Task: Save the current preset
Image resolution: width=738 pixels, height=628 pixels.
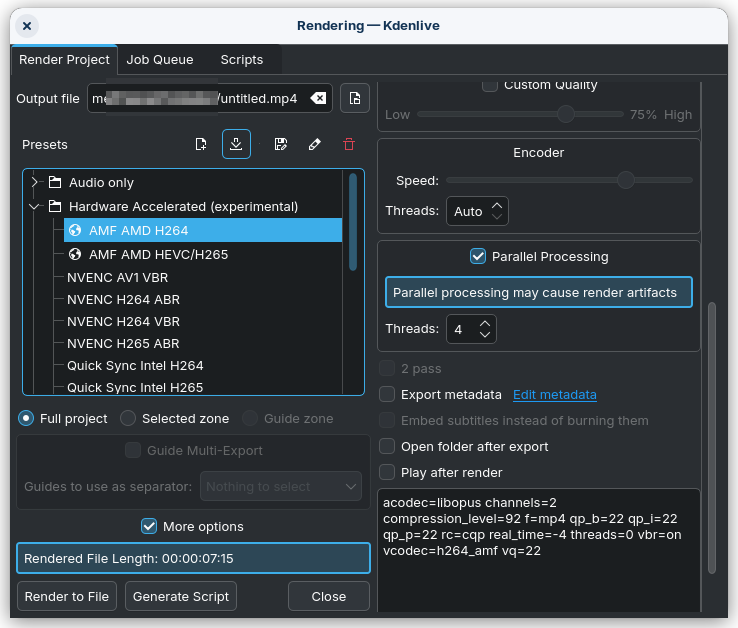Action: pos(281,144)
